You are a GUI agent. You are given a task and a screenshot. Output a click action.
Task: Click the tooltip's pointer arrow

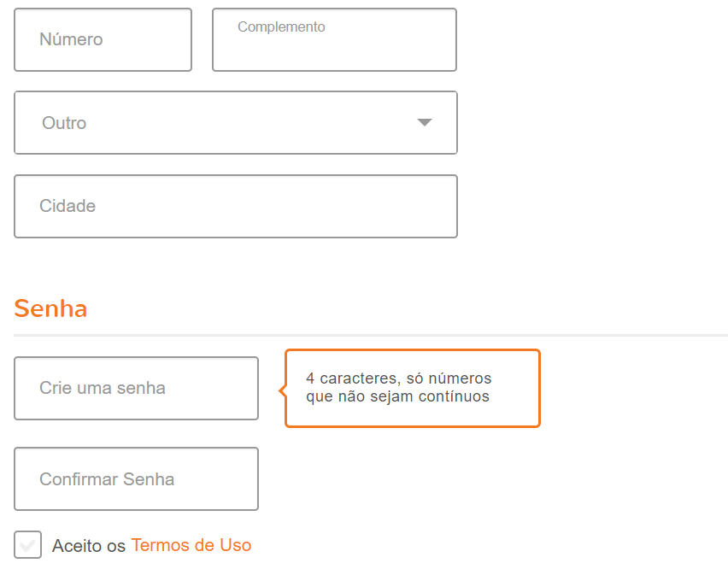point(282,390)
